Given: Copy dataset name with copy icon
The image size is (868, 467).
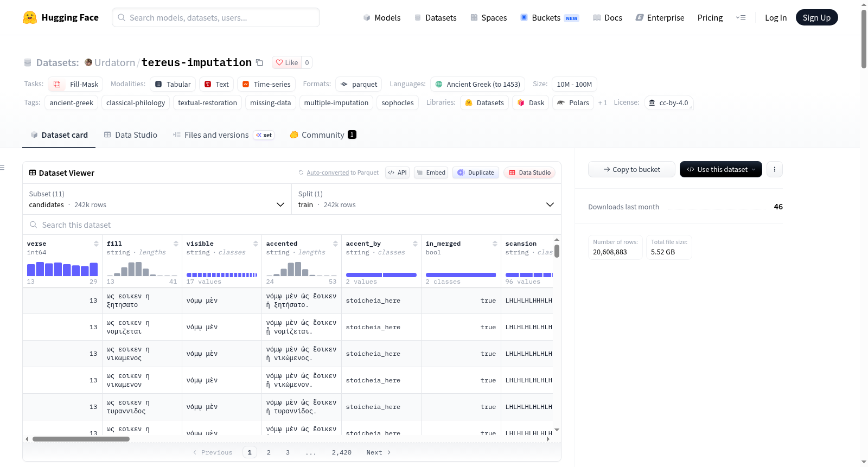Looking at the screenshot, I should [x=259, y=62].
